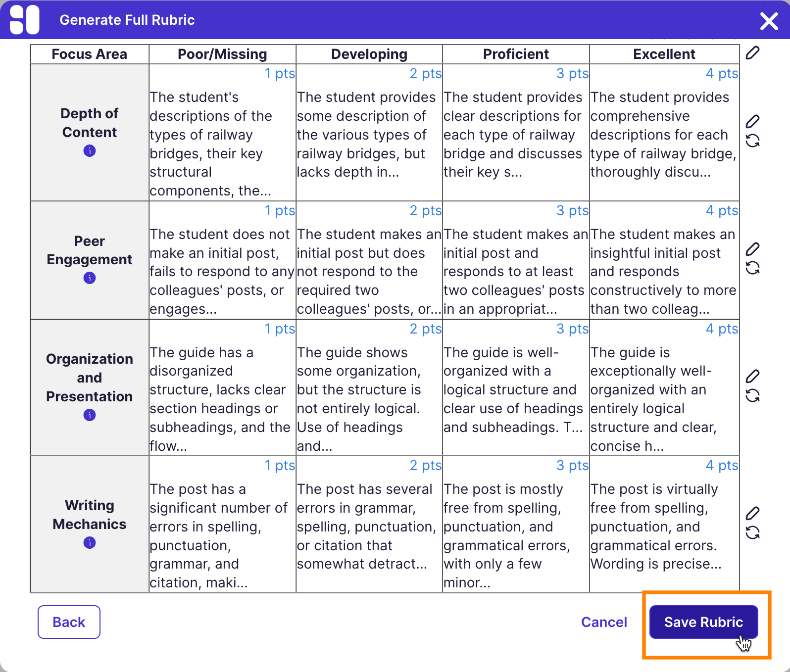This screenshot has width=790, height=672.
Task: Go back with the Back button
Action: click(69, 622)
